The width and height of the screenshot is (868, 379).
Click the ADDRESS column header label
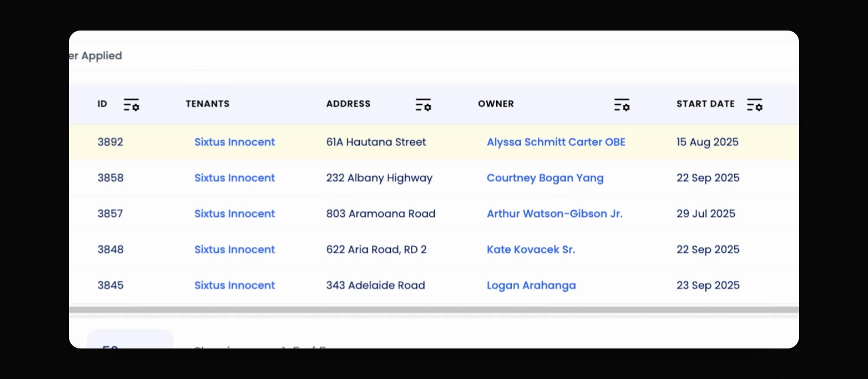tap(348, 104)
